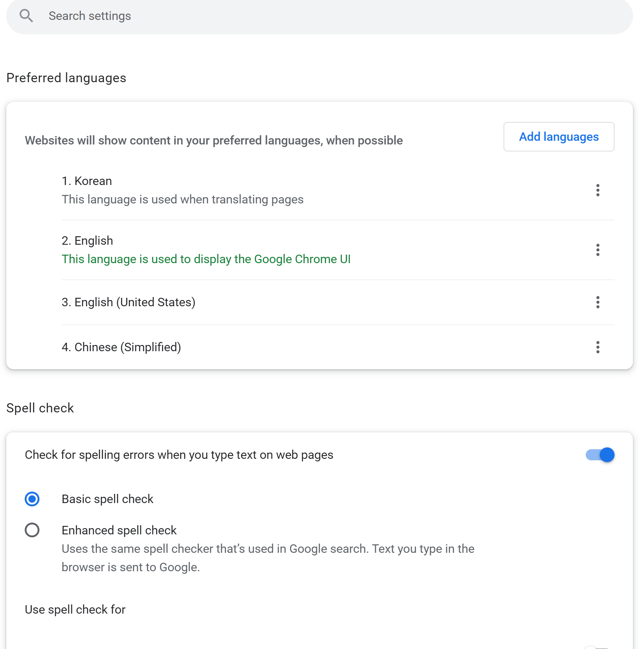Click the Spell check section heading
Image resolution: width=644 pixels, height=649 pixels.
[x=40, y=408]
